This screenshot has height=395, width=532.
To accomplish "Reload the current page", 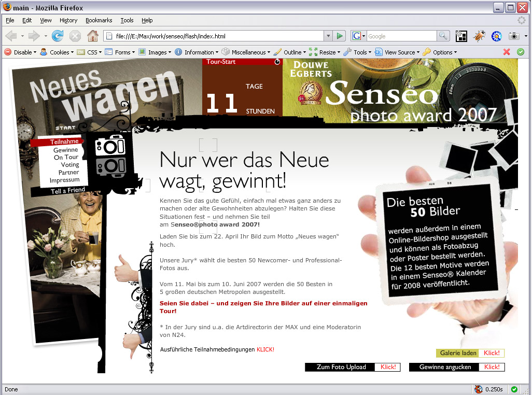I will tap(57, 36).
